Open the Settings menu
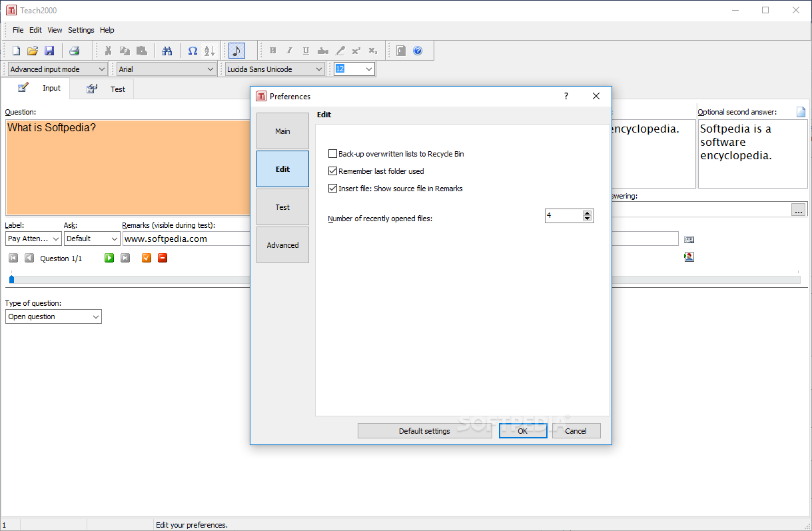 pyautogui.click(x=81, y=30)
